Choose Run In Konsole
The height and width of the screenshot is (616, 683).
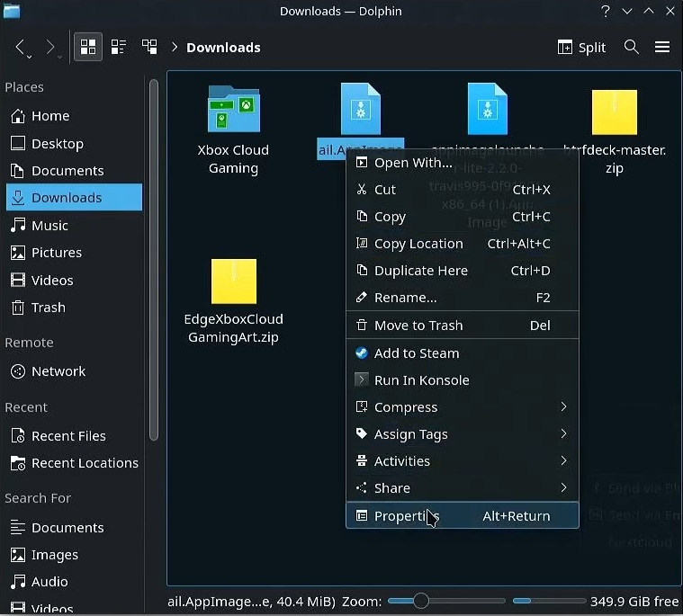click(x=463, y=380)
